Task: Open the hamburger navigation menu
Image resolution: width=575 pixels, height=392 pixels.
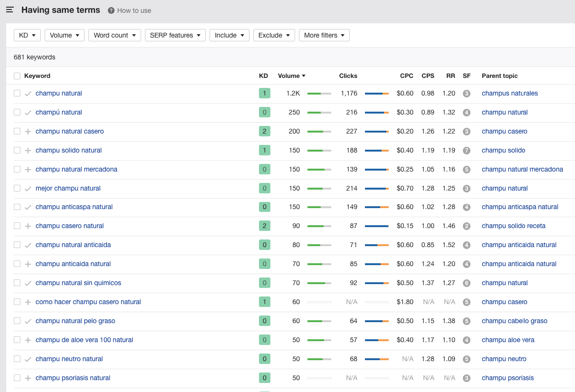Action: coord(10,10)
